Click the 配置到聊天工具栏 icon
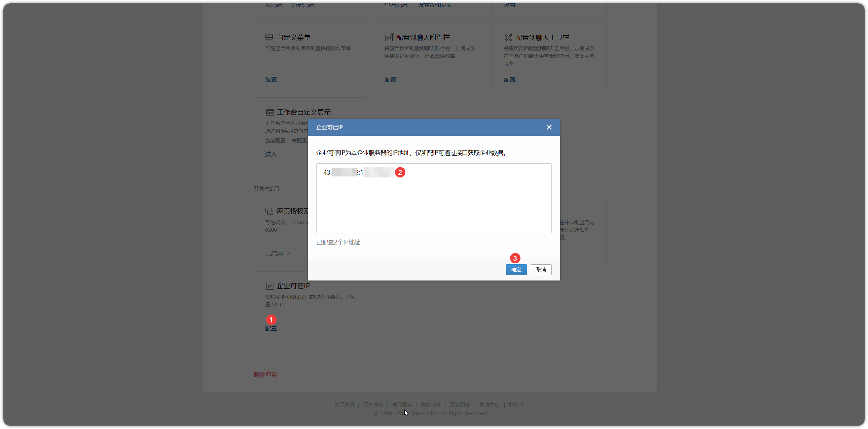This screenshot has width=868, height=429. [x=508, y=37]
